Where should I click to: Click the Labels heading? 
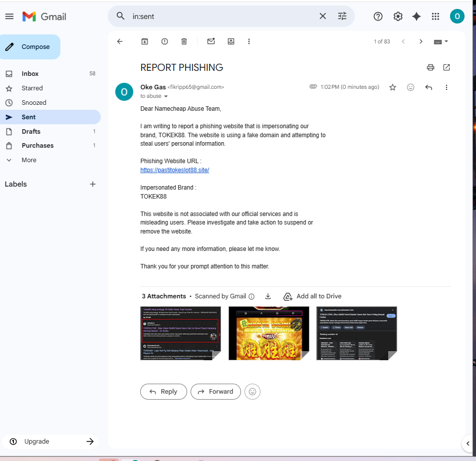pyautogui.click(x=16, y=184)
